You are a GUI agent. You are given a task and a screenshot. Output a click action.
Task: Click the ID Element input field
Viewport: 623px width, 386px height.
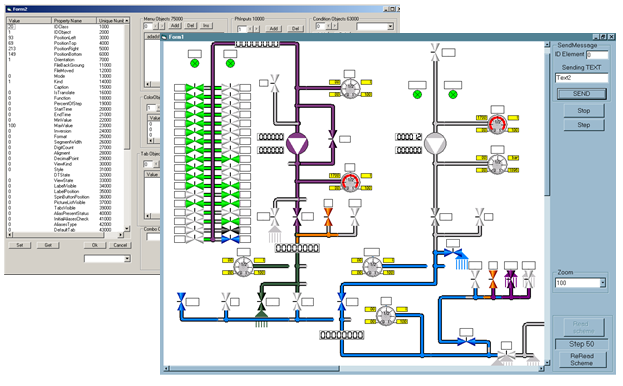(597, 55)
